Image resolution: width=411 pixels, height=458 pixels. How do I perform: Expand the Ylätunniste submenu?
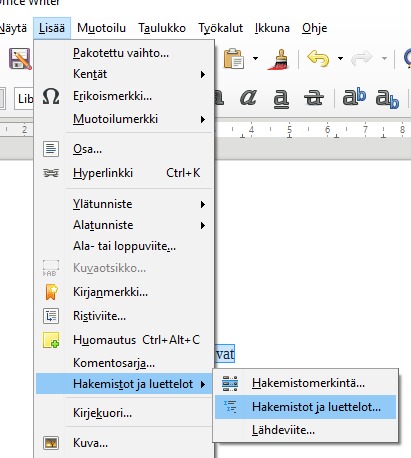124,204
